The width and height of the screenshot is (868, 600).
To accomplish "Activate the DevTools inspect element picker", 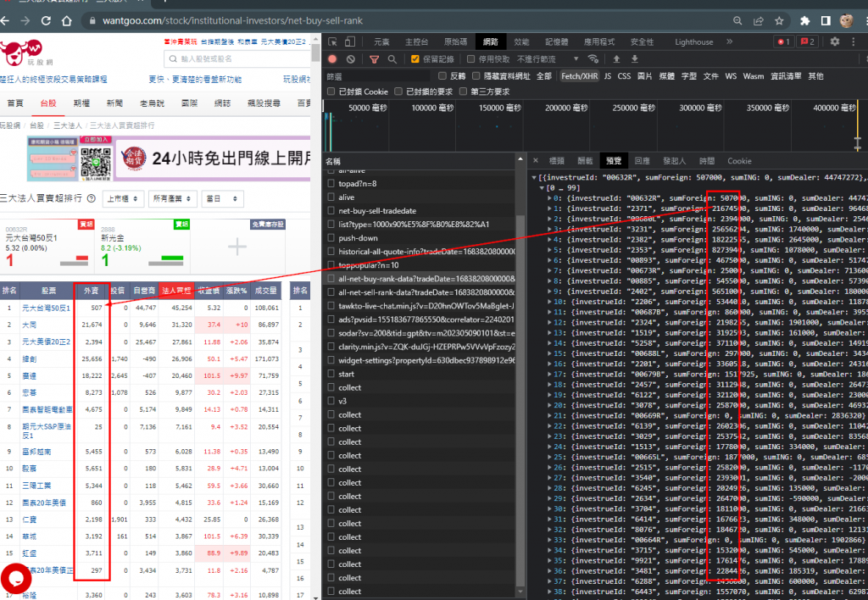I will click(332, 42).
